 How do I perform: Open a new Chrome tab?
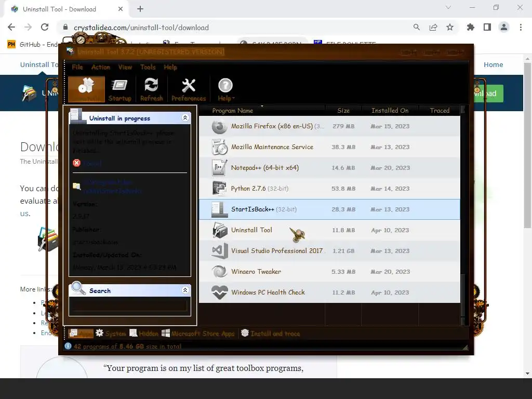click(x=140, y=9)
